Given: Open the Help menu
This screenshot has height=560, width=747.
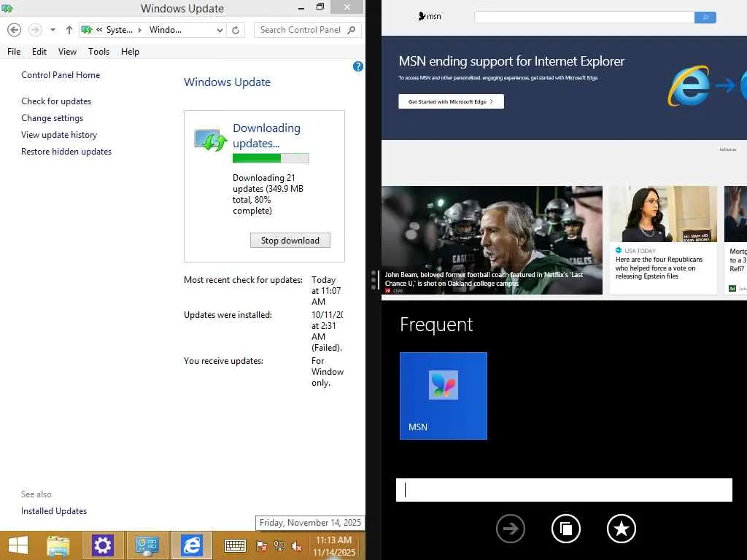Looking at the screenshot, I should coord(130,52).
